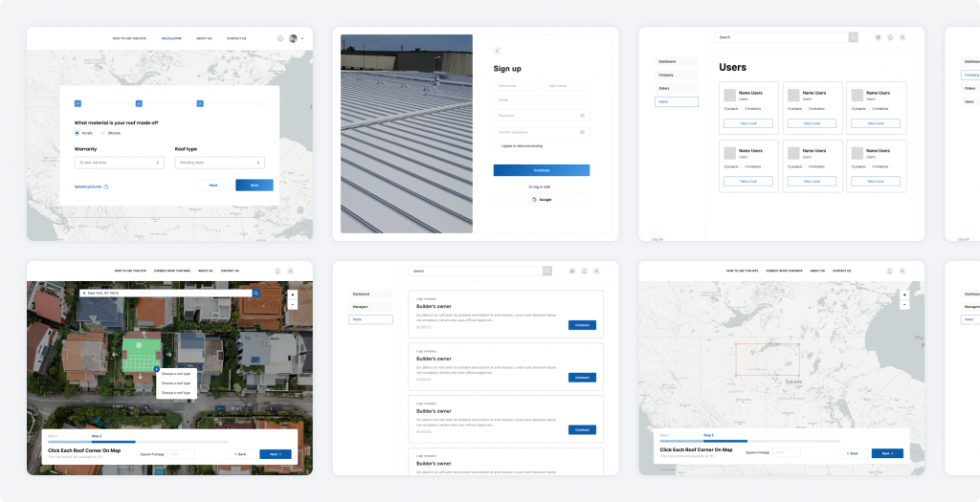Click Back in roof material calculator panel
This screenshot has height=502, width=980.
coord(213,185)
